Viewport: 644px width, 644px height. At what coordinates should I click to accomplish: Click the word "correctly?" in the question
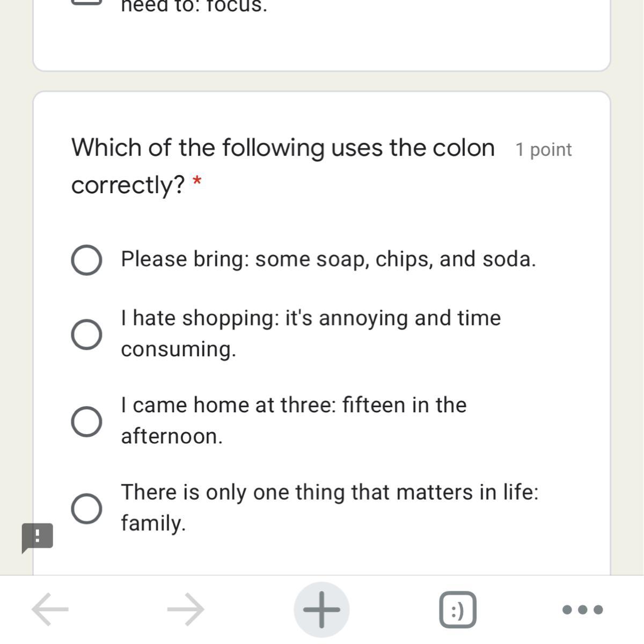tap(128, 185)
